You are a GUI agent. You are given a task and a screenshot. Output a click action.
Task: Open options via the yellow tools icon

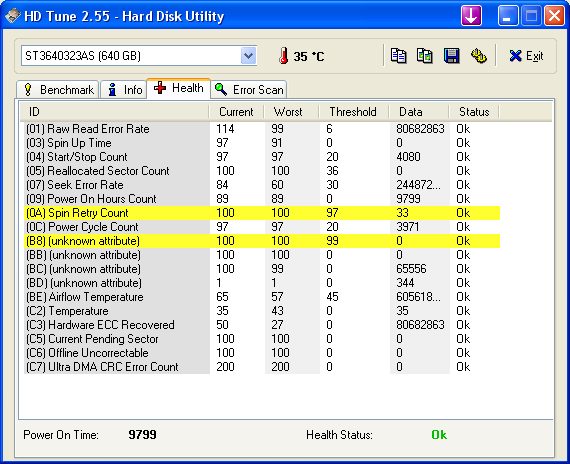(479, 56)
